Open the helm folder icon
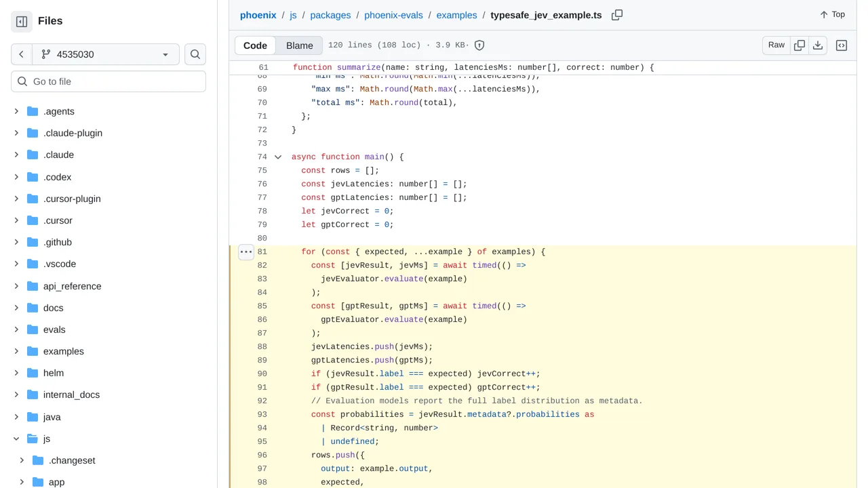Image resolution: width=868 pixels, height=488 pixels. pos(33,373)
